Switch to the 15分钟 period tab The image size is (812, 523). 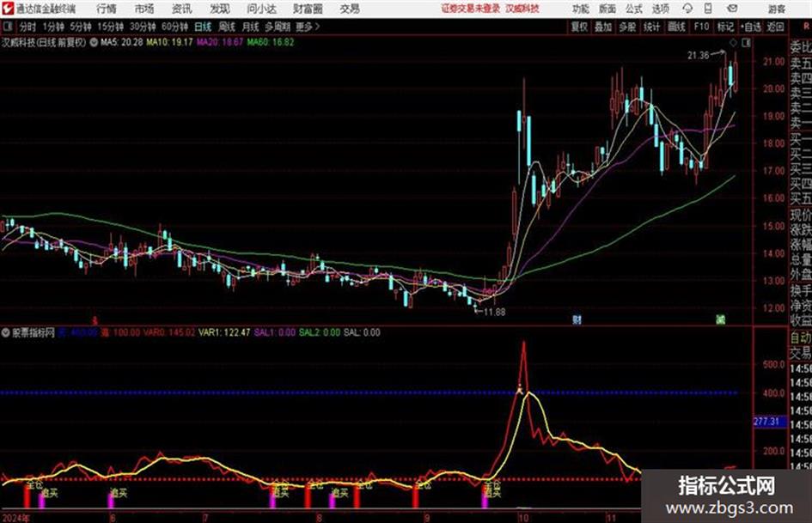point(110,27)
